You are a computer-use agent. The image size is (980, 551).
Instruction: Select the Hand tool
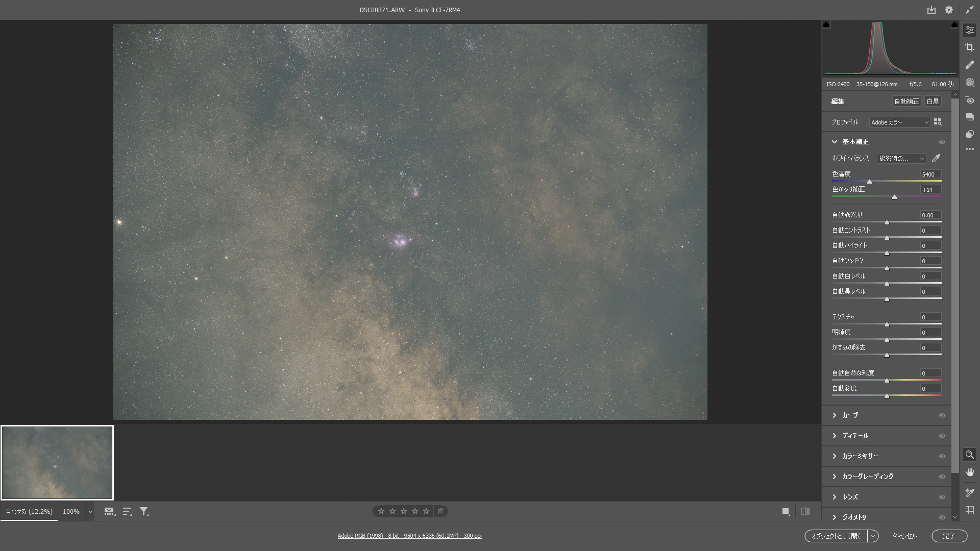click(969, 472)
